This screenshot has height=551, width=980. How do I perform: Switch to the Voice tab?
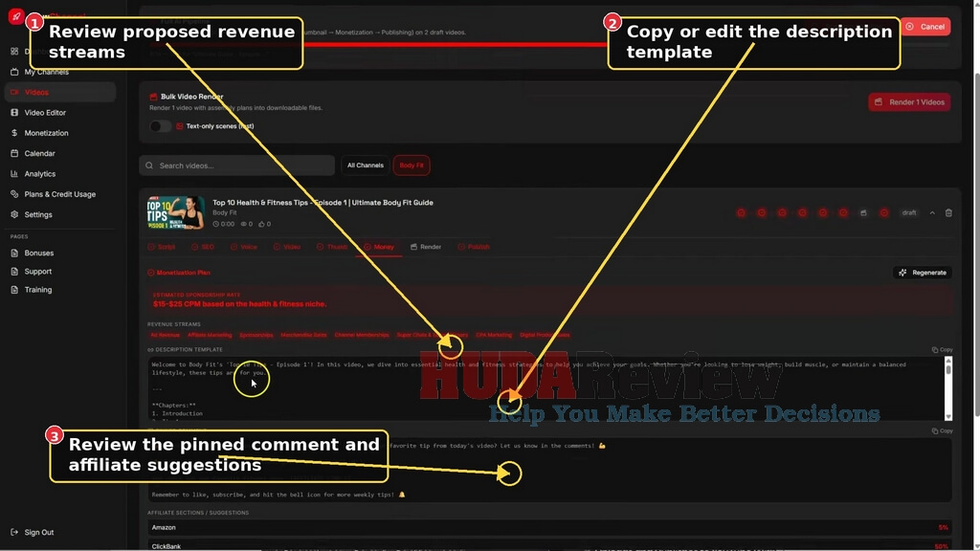point(244,247)
